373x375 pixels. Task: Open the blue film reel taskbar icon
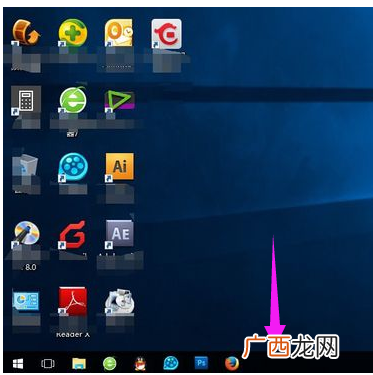click(171, 363)
